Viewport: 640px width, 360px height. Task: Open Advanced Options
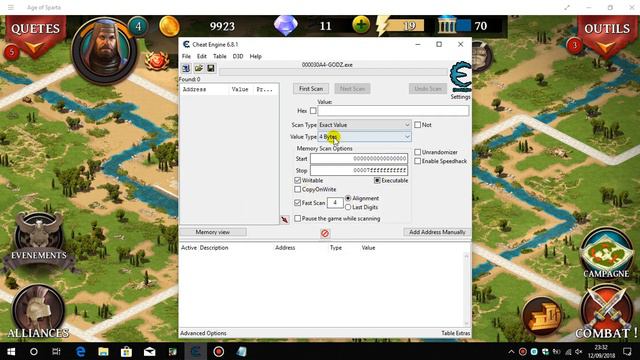point(203,333)
